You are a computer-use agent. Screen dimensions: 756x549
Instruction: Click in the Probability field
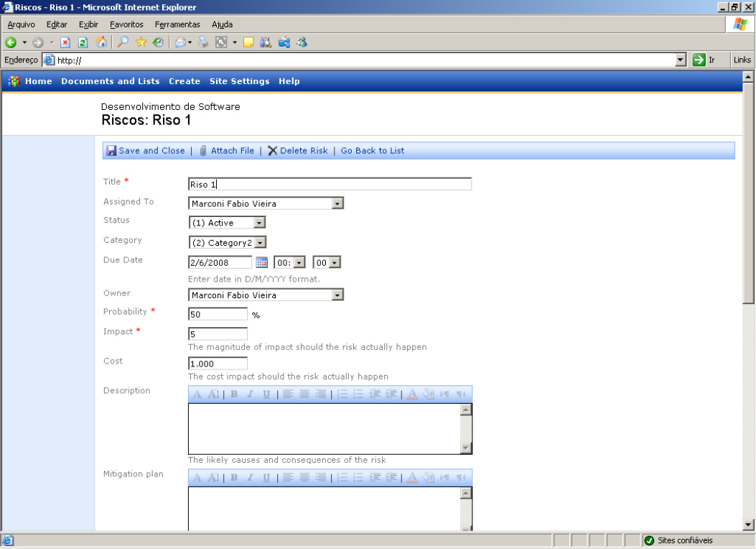click(218, 314)
